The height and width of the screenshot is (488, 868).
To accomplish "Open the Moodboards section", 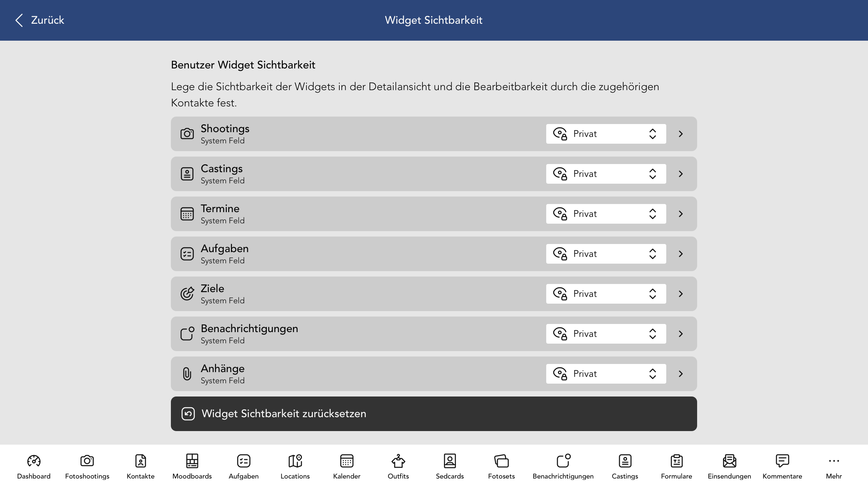I will (x=192, y=466).
